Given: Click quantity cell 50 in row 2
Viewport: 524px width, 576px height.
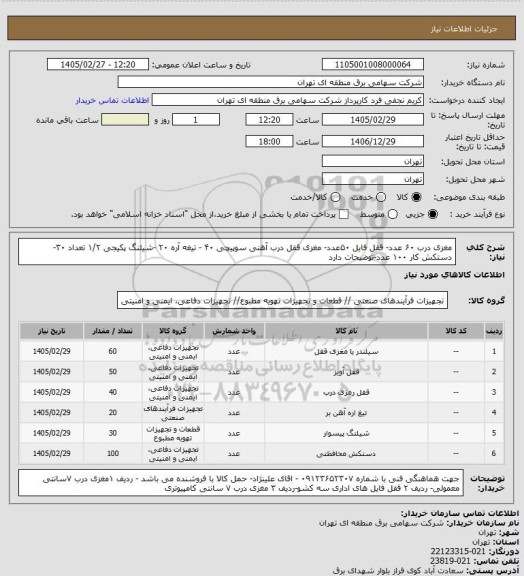Looking at the screenshot, I should 112,372.
